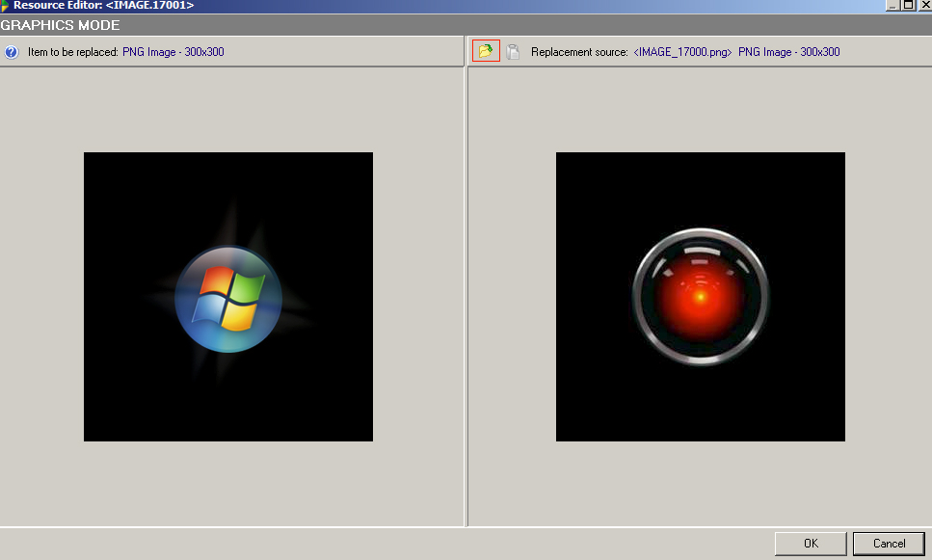Confirm replacement with OK button
This screenshot has height=560, width=932.
811,544
